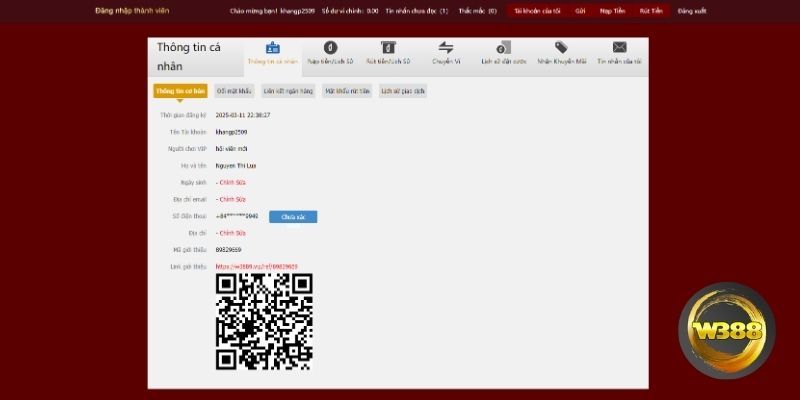Image resolution: width=800 pixels, height=400 pixels.
Task: Open the Mật khẩu rút tiền sub-tab
Action: tap(347, 91)
